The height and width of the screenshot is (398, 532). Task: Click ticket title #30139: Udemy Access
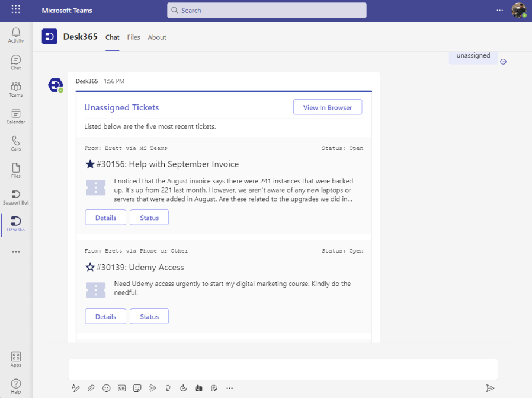[140, 268]
